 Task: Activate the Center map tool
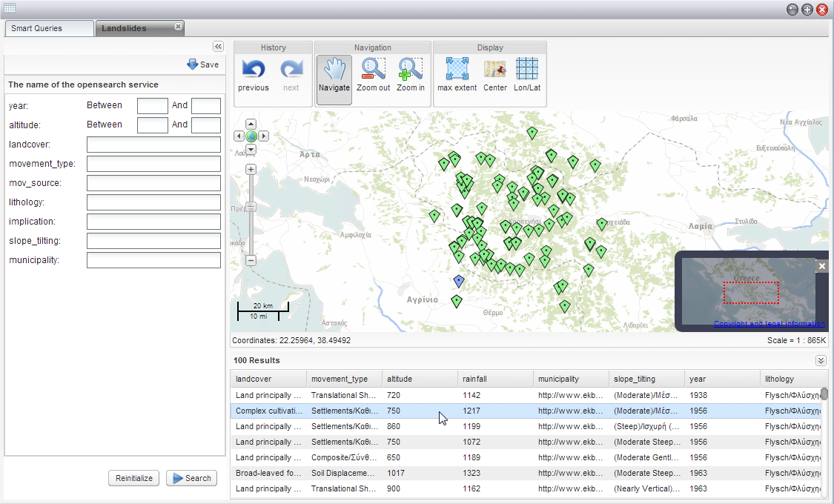[494, 69]
